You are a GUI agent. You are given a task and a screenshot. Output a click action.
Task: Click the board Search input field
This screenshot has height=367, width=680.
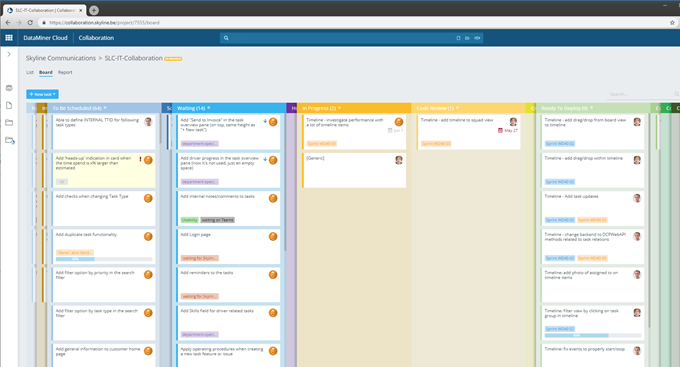pos(641,94)
